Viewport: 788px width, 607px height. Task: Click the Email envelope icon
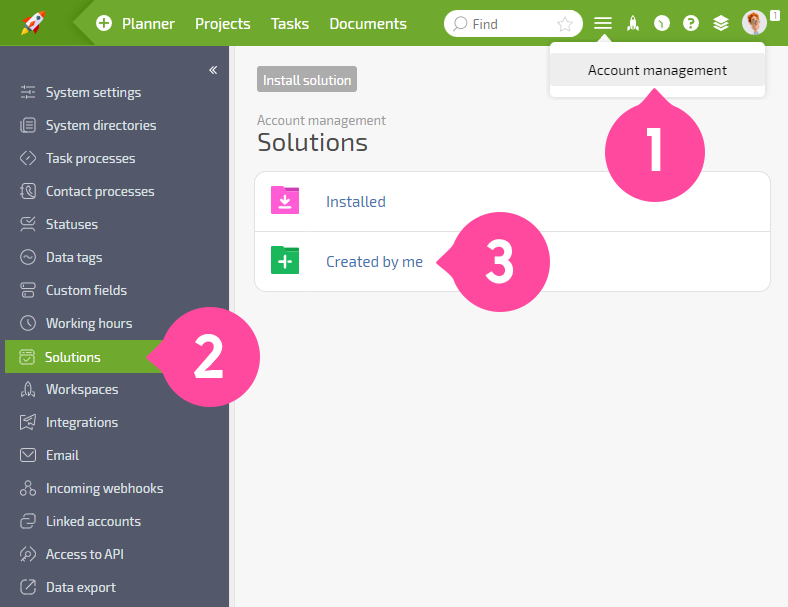click(28, 455)
